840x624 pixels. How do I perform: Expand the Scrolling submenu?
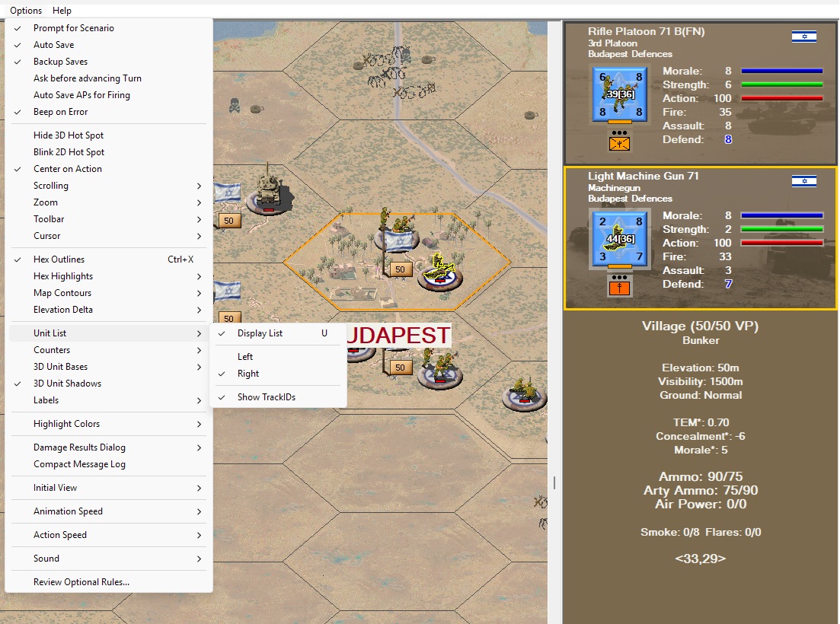point(109,185)
